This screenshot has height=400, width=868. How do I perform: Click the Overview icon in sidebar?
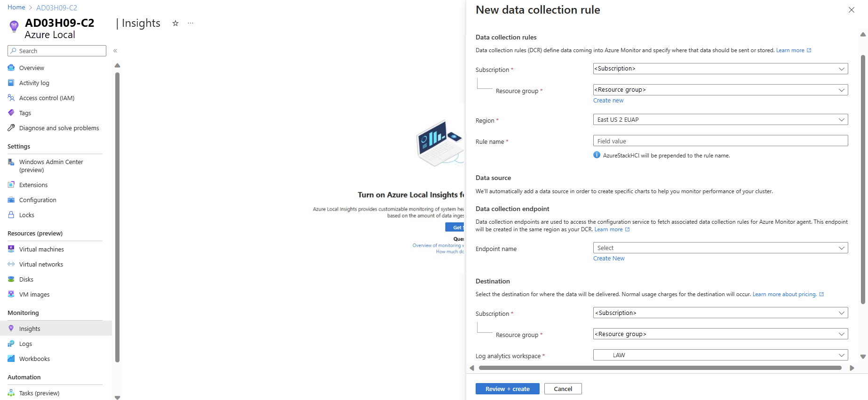pyautogui.click(x=11, y=68)
